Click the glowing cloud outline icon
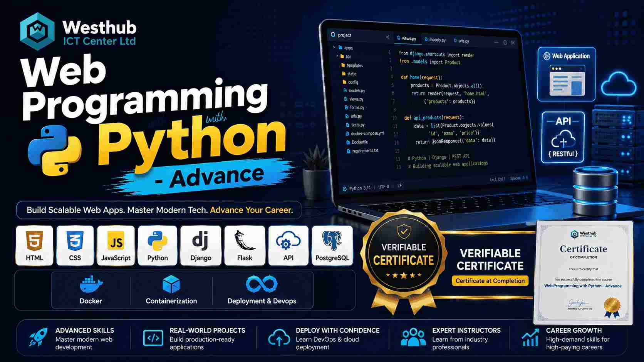The width and height of the screenshot is (644, 362). (x=619, y=83)
